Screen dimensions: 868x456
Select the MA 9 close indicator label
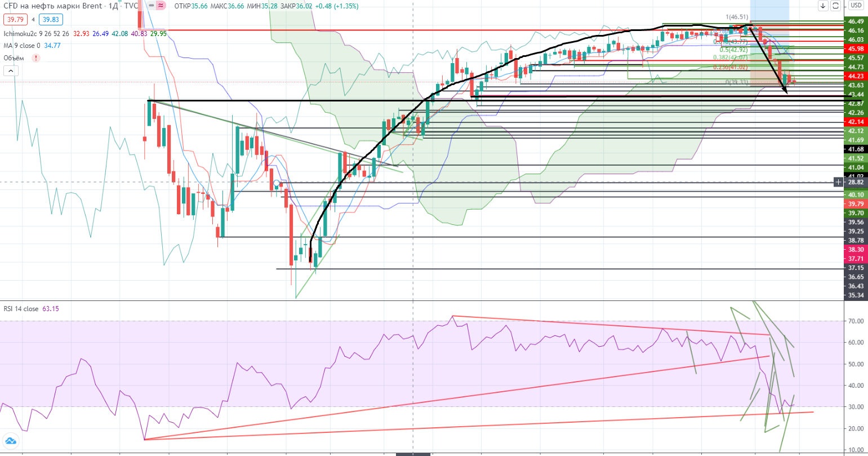21,46
